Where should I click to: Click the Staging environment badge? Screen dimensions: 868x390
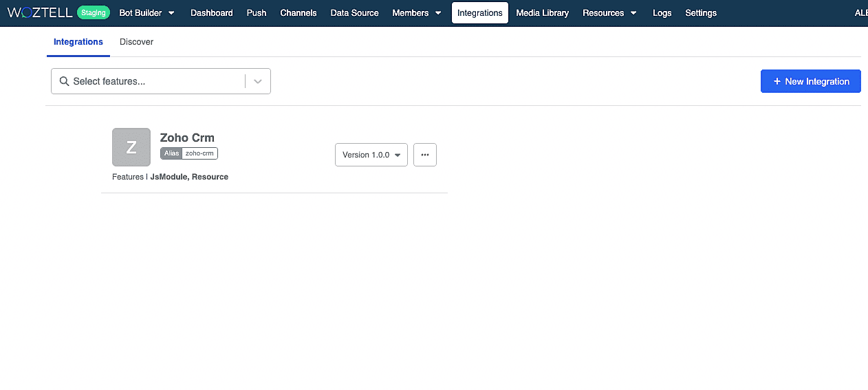(x=94, y=12)
